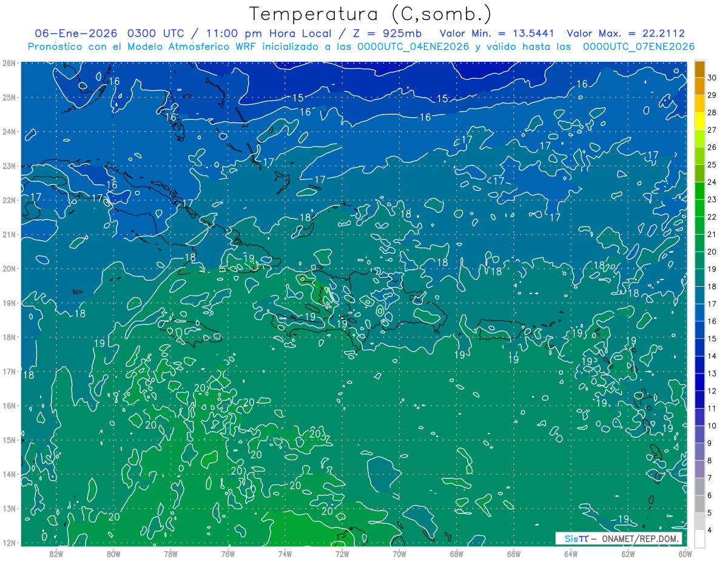The image size is (728, 562).
Task: Click the legend value 26
Action: point(712,147)
